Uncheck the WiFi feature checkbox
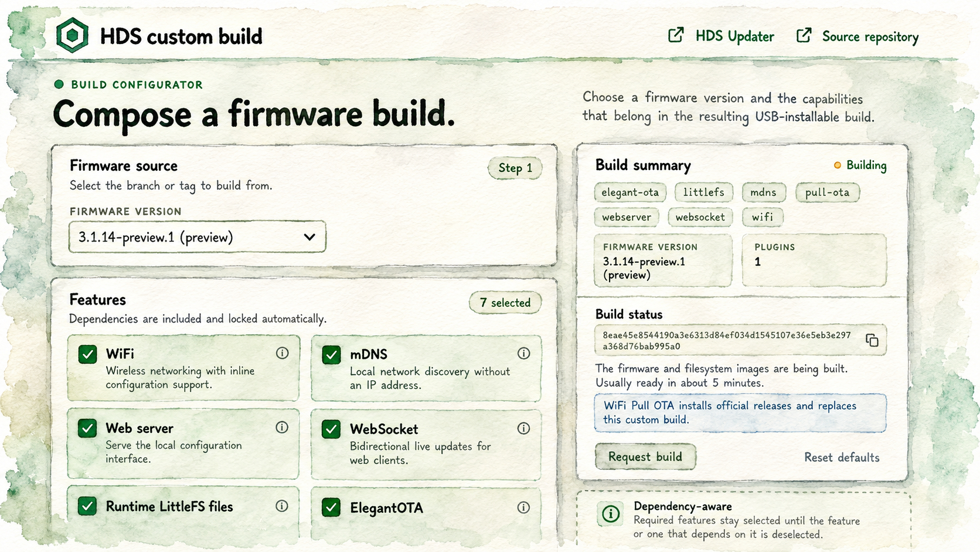 [88, 354]
